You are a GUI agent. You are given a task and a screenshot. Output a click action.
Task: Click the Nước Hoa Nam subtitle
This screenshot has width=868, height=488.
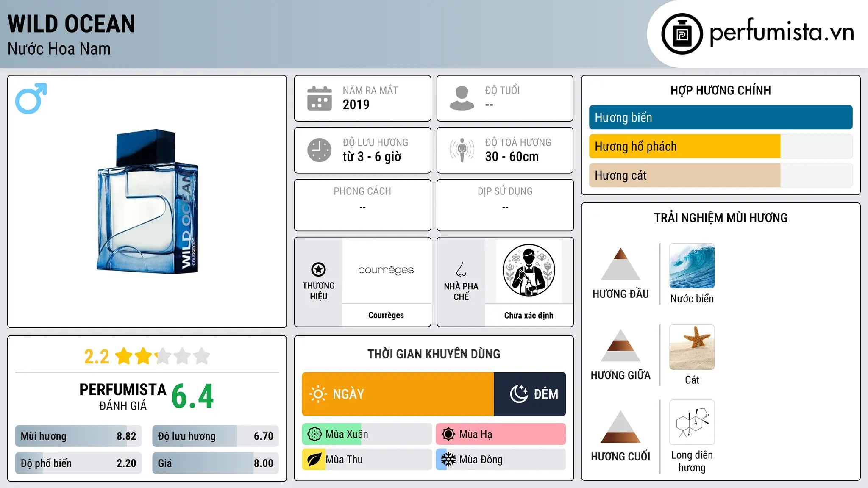pyautogui.click(x=59, y=49)
